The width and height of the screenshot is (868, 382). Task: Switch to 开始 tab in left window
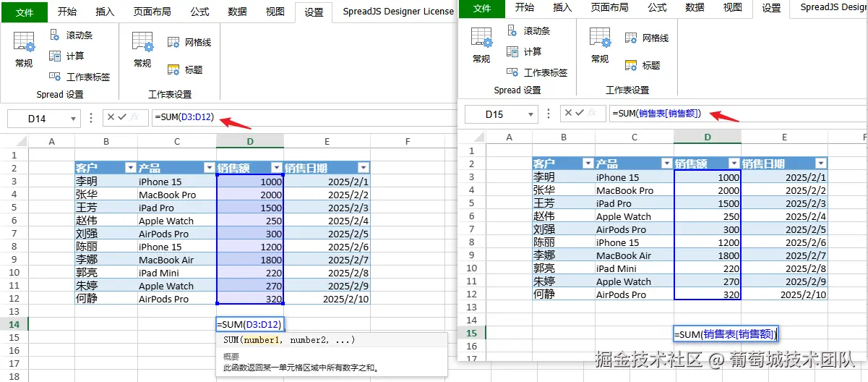(67, 12)
